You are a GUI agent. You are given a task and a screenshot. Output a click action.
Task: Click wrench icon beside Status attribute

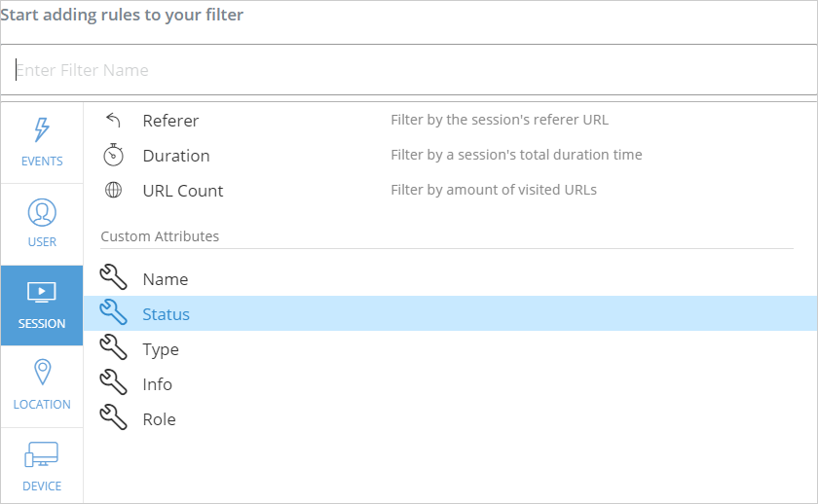pos(114,314)
